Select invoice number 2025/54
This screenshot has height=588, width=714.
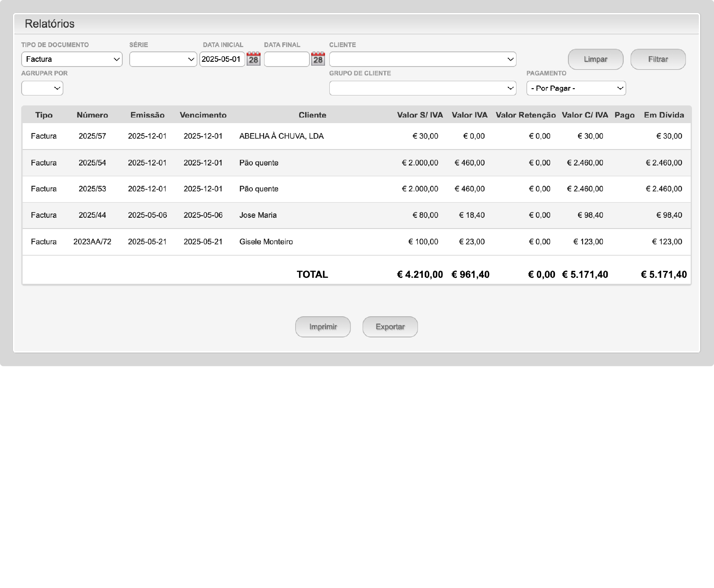point(92,163)
